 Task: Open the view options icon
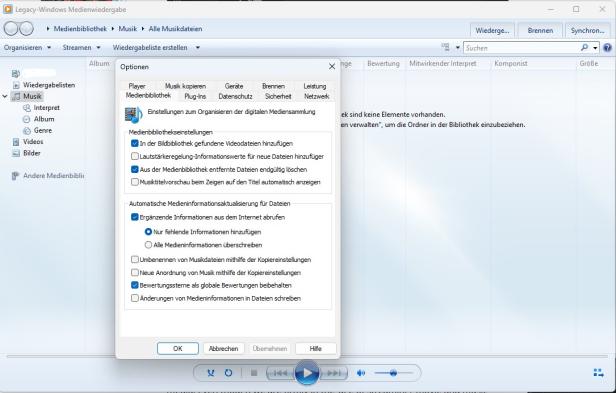pos(446,48)
